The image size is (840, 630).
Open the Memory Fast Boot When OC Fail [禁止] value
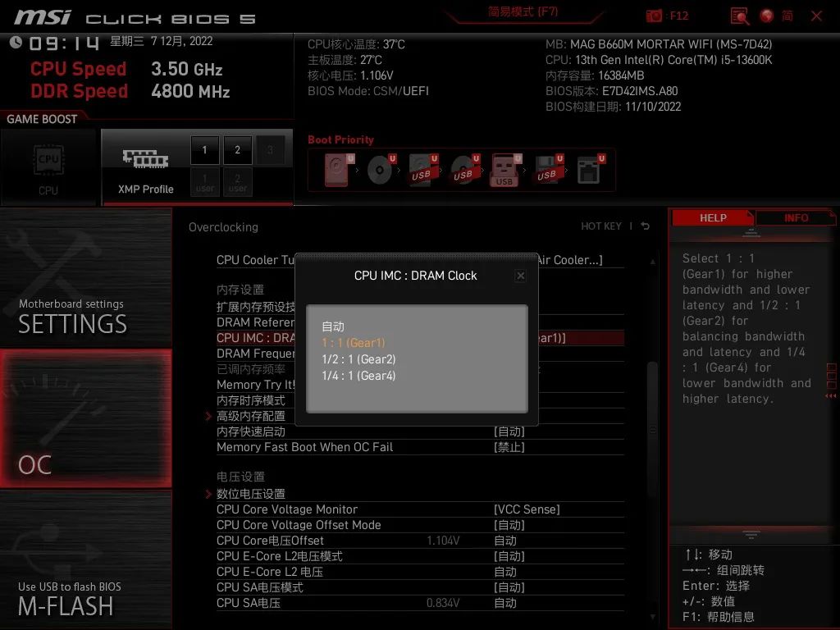click(x=509, y=447)
